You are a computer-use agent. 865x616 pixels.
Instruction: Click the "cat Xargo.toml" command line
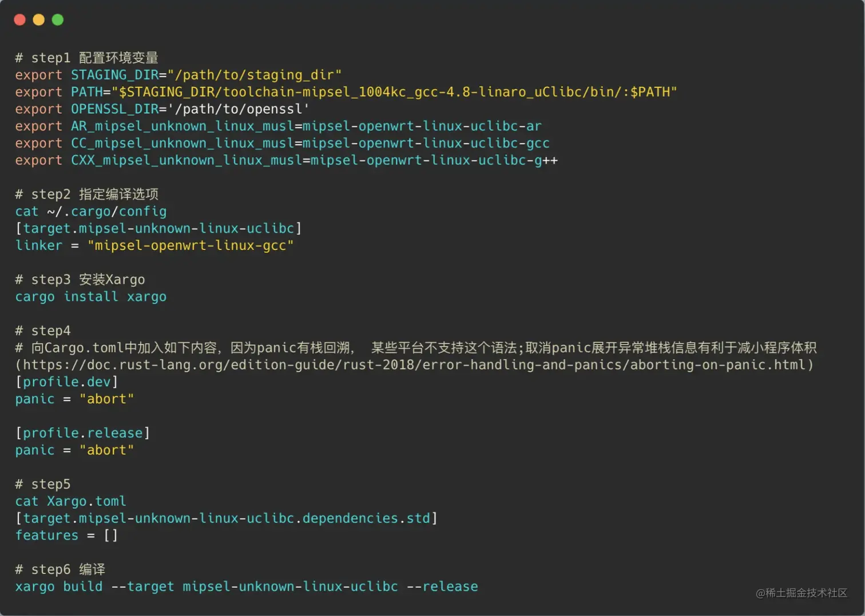(71, 502)
